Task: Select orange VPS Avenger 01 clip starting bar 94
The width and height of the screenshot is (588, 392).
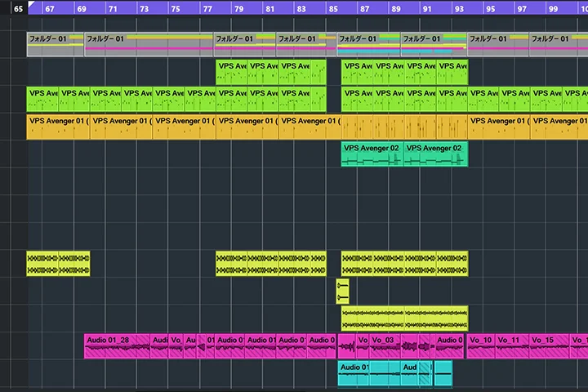Action: tap(499, 127)
